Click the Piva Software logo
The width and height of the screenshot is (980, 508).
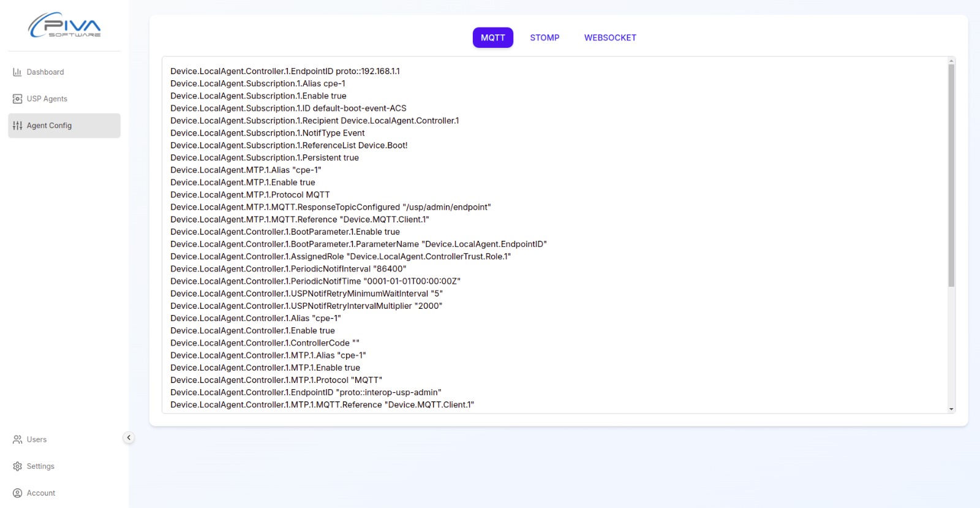tap(64, 26)
